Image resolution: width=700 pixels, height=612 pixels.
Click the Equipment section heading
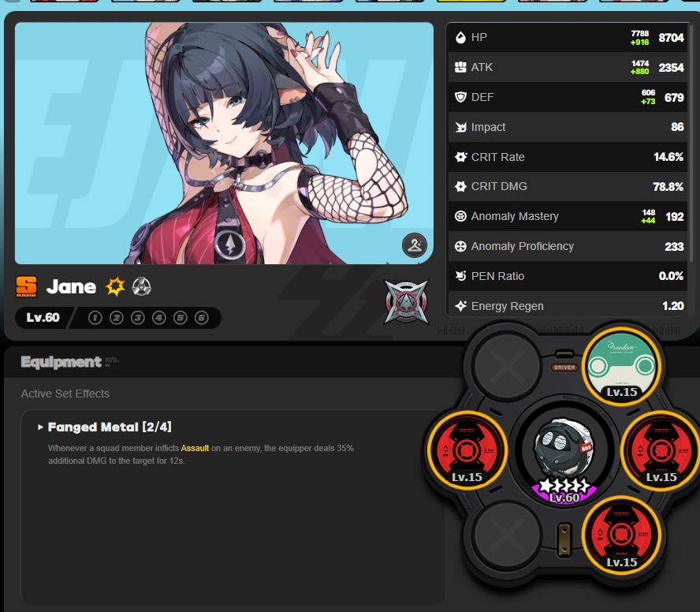[x=61, y=361]
